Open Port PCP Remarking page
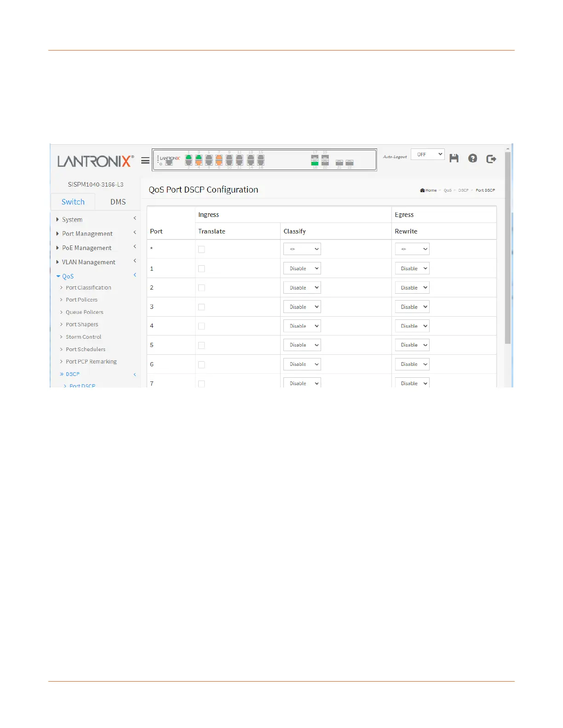 (x=91, y=362)
